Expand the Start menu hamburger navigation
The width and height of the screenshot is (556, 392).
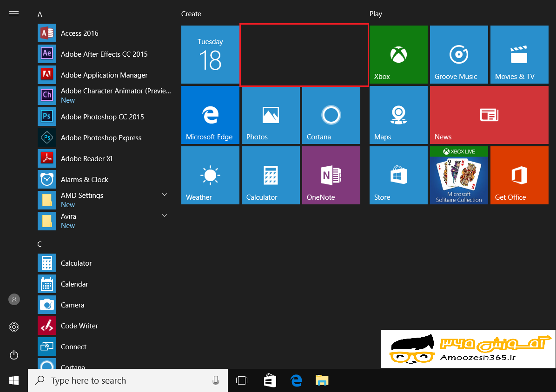[x=14, y=14]
